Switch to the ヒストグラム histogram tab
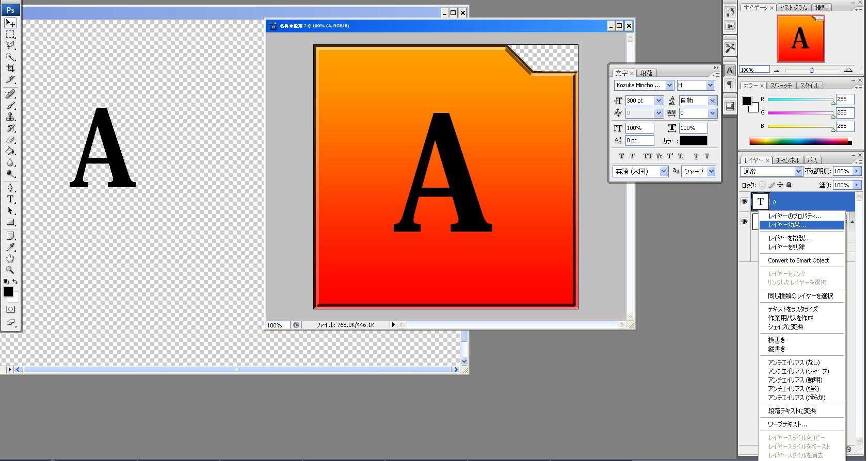The image size is (868, 461). coord(794,8)
